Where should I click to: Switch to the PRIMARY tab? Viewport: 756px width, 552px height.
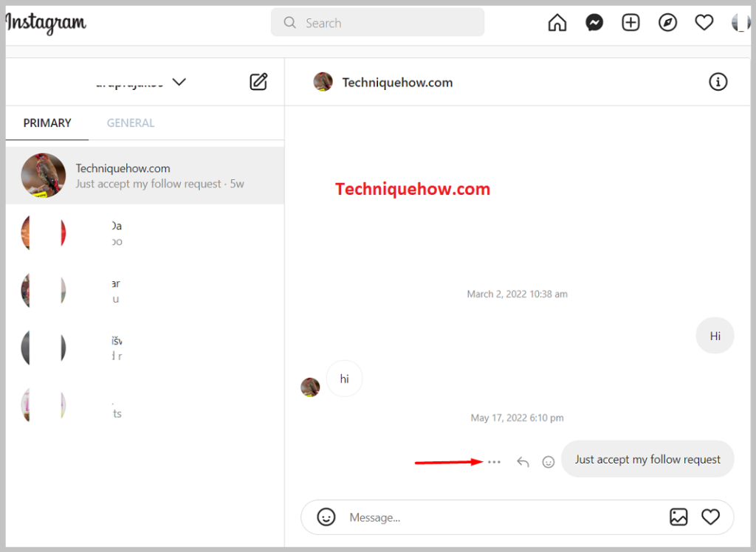(47, 123)
